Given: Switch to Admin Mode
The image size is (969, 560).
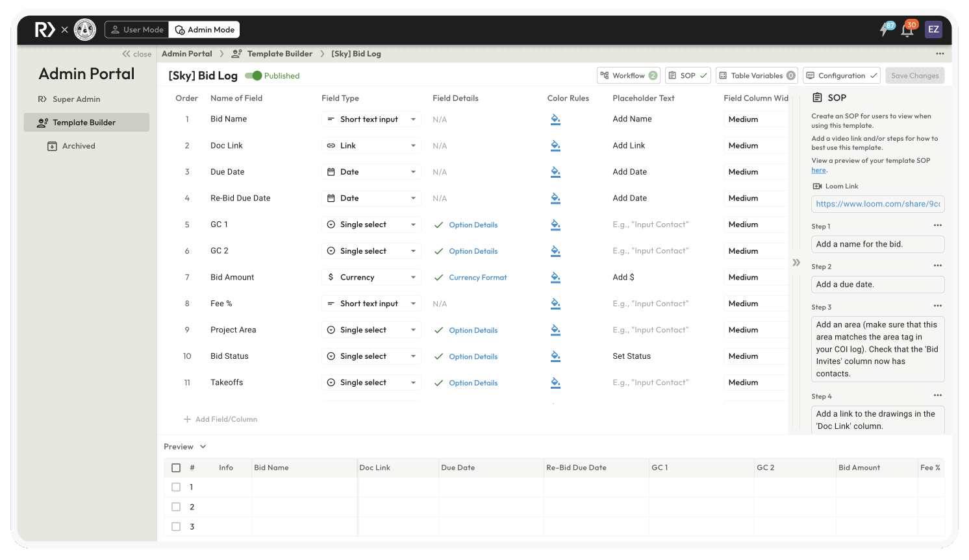Looking at the screenshot, I should pos(205,30).
